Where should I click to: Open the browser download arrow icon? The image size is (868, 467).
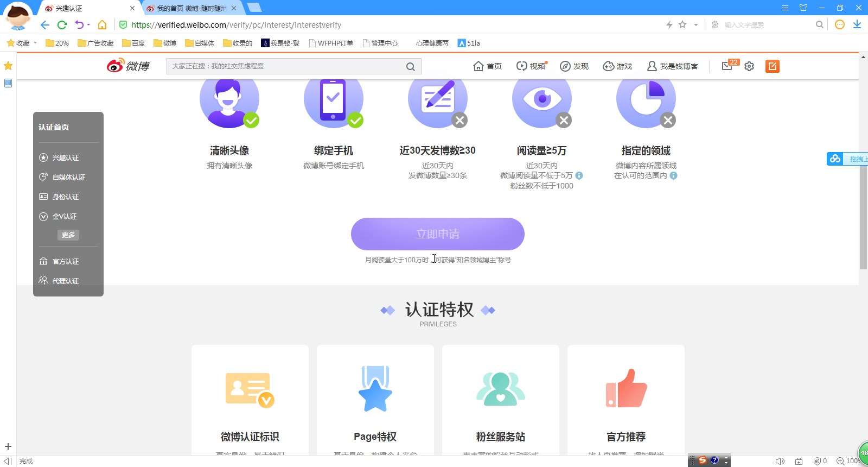(857, 24)
